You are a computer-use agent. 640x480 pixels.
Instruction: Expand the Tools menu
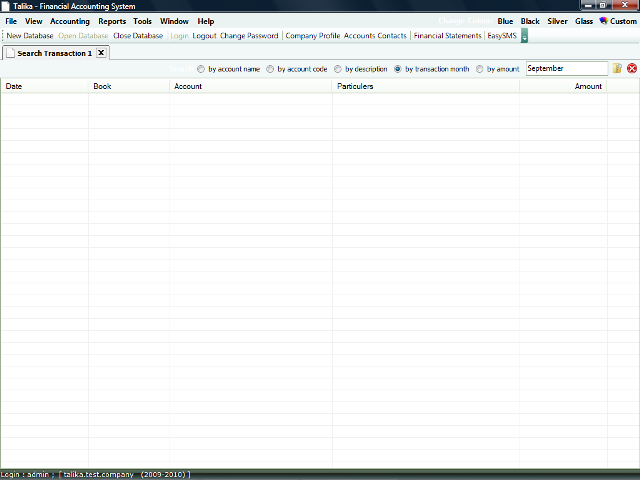coord(143,21)
